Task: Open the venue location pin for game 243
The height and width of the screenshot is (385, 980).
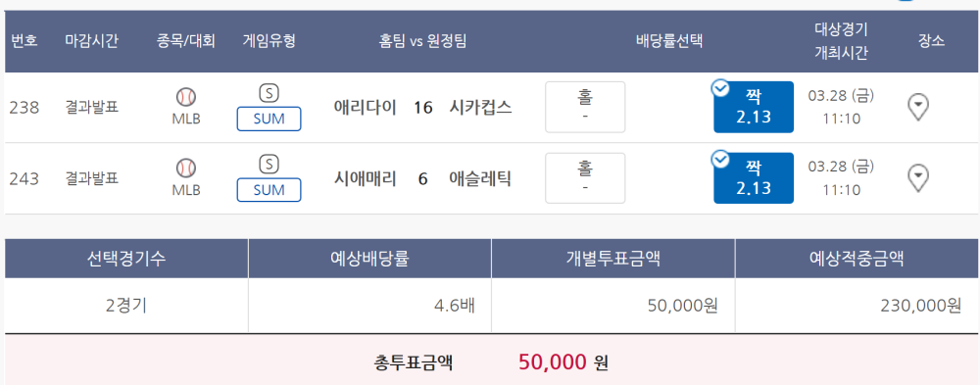Action: [x=917, y=178]
